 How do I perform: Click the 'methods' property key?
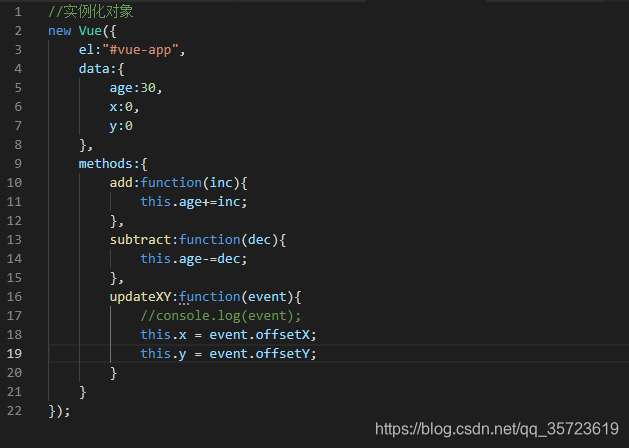click(106, 164)
